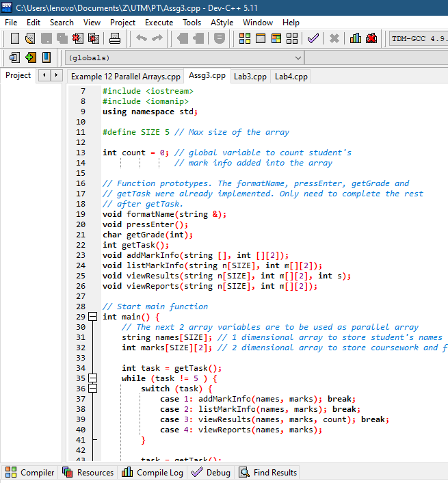Click the New file toolbar icon

point(14,38)
